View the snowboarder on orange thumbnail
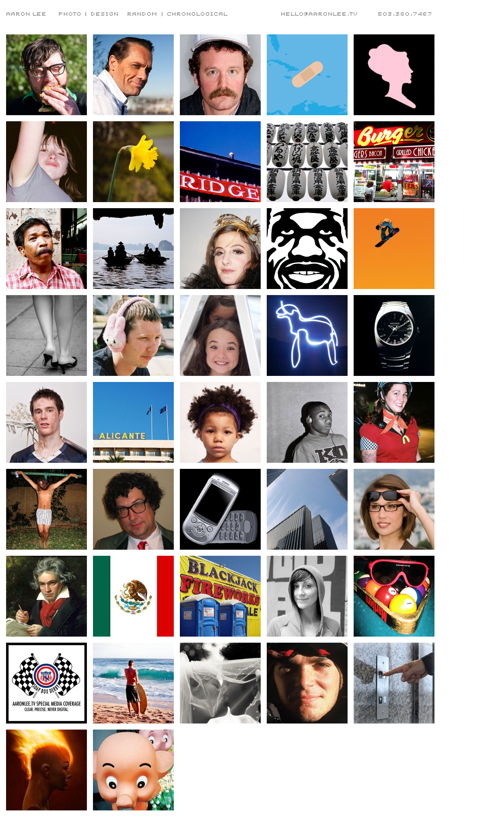504x829 pixels. click(394, 249)
